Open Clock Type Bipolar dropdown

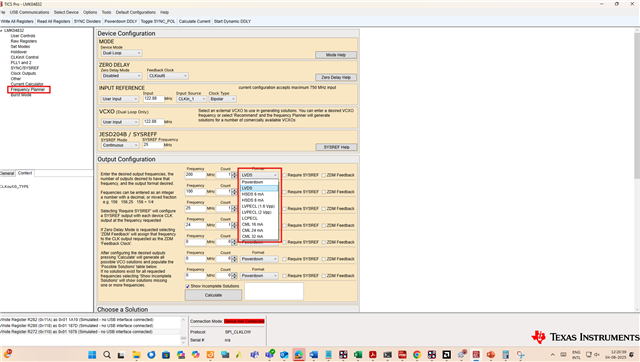(222, 99)
